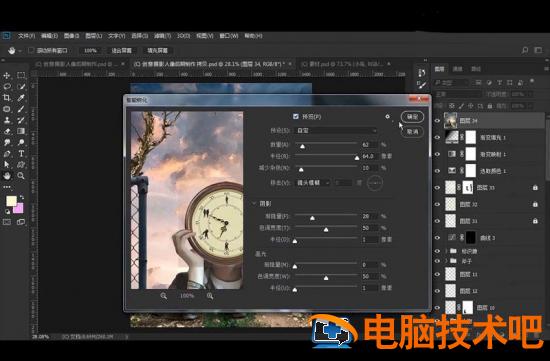The width and height of the screenshot is (550, 361).
Task: Open the extra tools three-dots menu
Action: (x=7, y=187)
